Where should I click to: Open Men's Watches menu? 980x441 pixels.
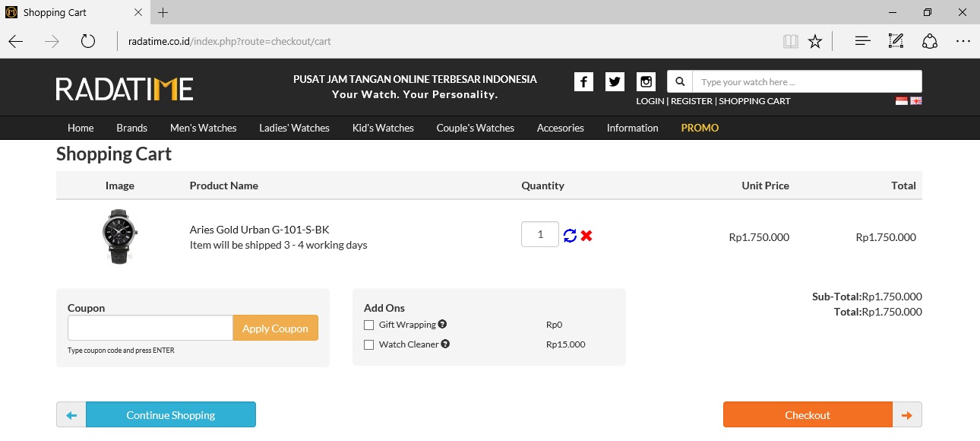click(204, 128)
